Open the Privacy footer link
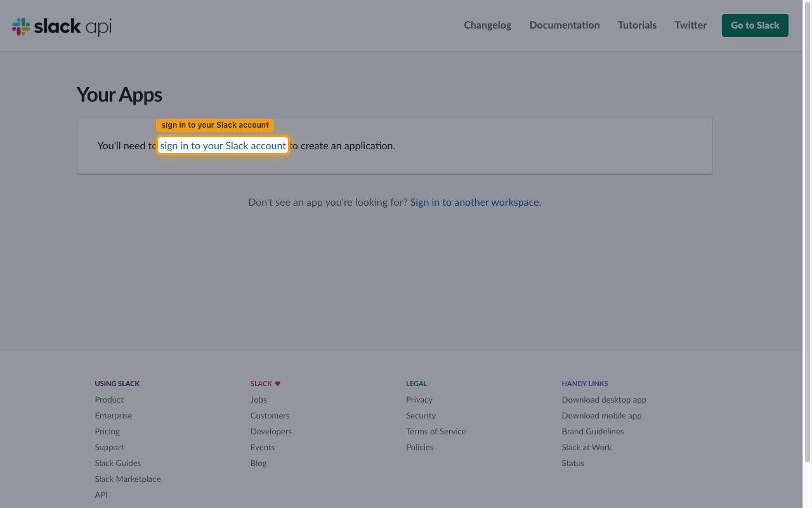 pos(419,399)
